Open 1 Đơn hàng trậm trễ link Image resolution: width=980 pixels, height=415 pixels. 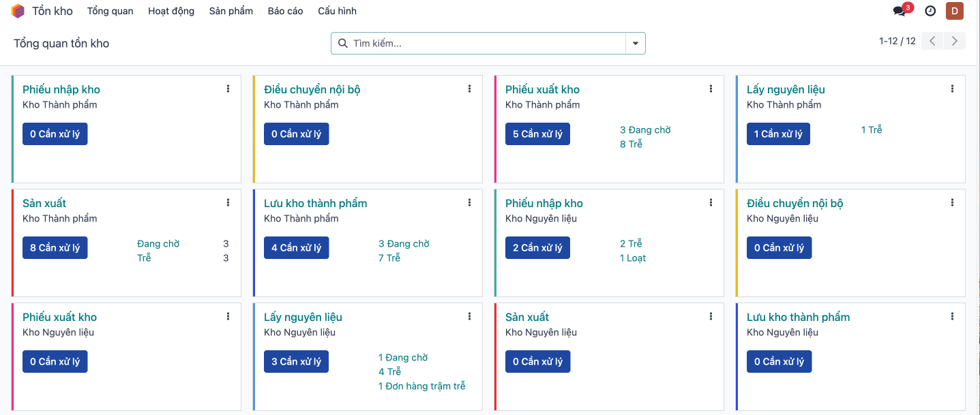[422, 386]
